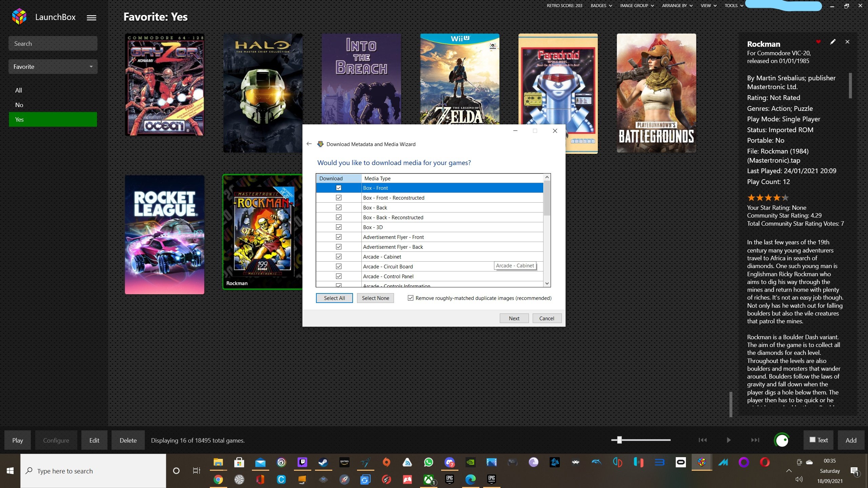Click the LaunchBox cube logo
The width and height of the screenshot is (868, 488).
19,17
